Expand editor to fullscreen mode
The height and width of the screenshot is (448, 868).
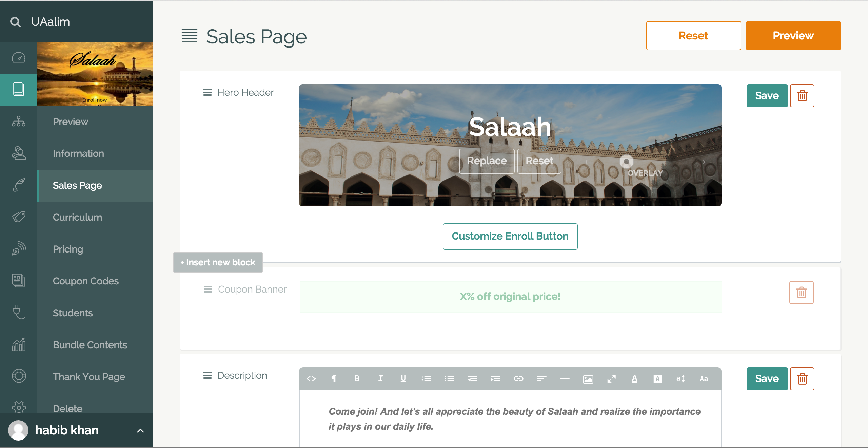611,379
